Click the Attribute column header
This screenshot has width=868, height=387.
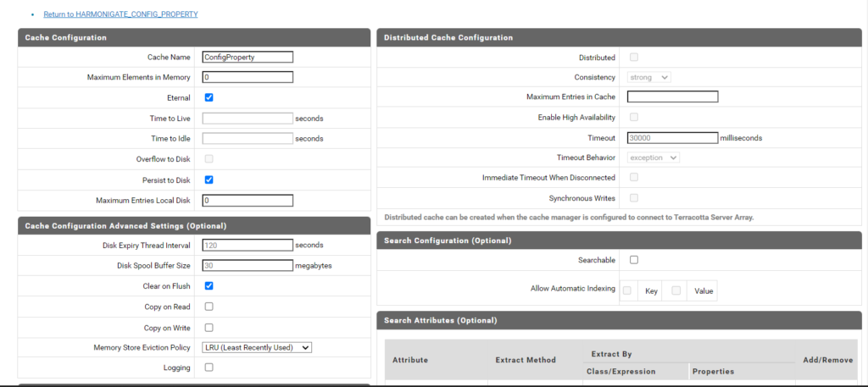410,360
